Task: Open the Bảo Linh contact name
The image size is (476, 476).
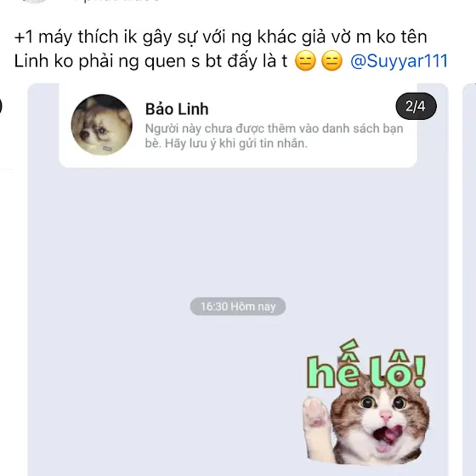Action: [177, 109]
